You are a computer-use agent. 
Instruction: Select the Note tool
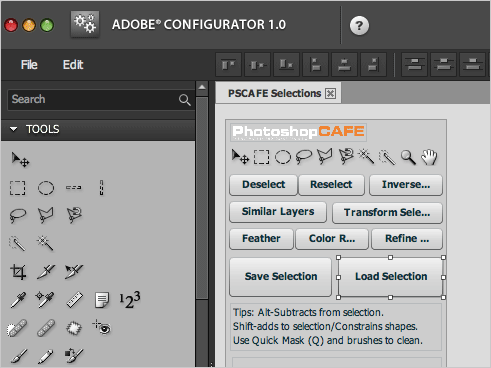pyautogui.click(x=102, y=300)
